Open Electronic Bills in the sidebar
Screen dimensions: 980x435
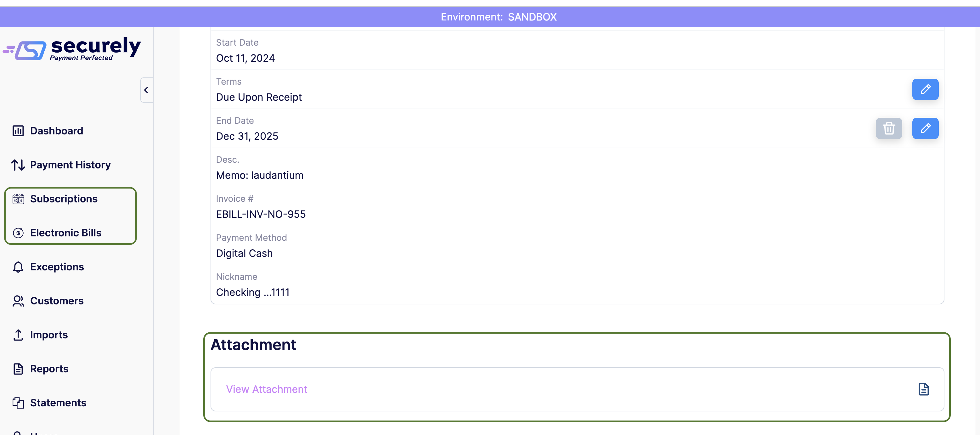65,233
